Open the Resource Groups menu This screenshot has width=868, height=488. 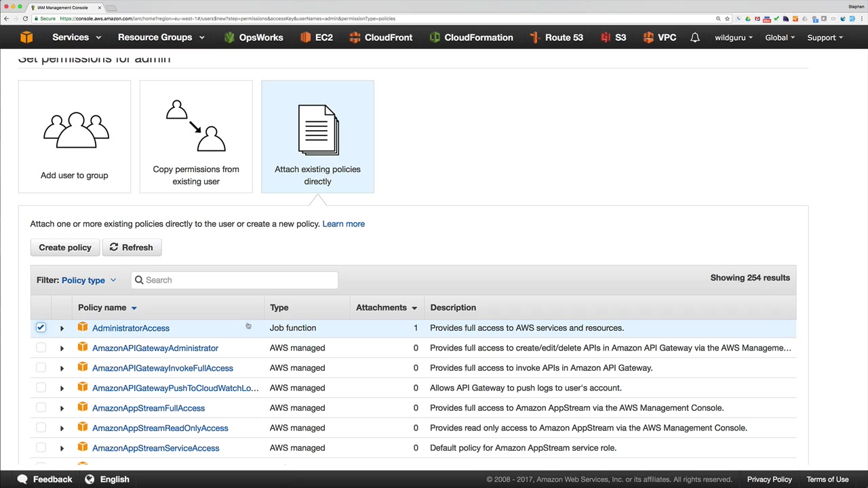[x=161, y=37]
